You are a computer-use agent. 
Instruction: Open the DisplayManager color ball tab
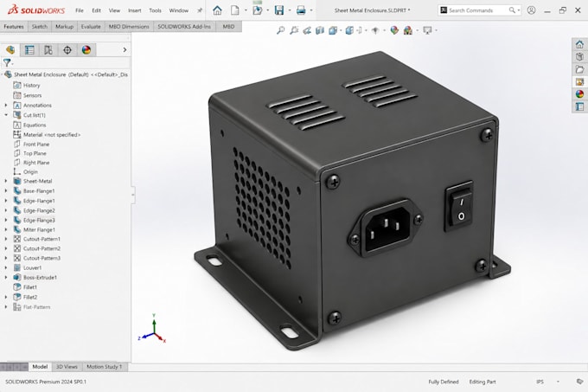pyautogui.click(x=86, y=50)
